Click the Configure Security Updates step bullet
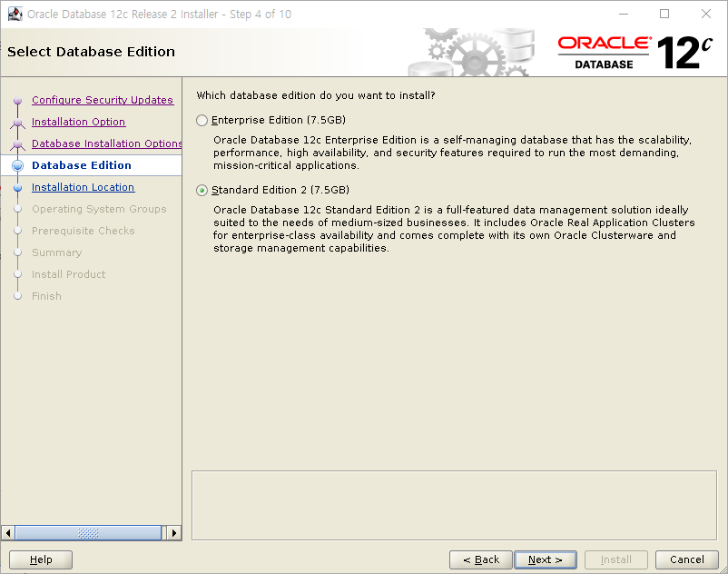 tap(17, 100)
